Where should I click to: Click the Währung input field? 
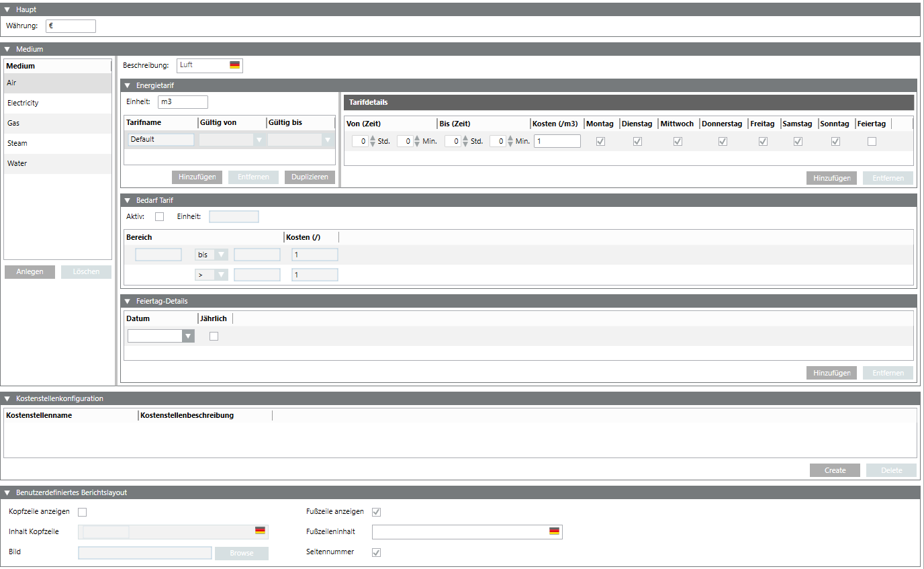pos(71,26)
